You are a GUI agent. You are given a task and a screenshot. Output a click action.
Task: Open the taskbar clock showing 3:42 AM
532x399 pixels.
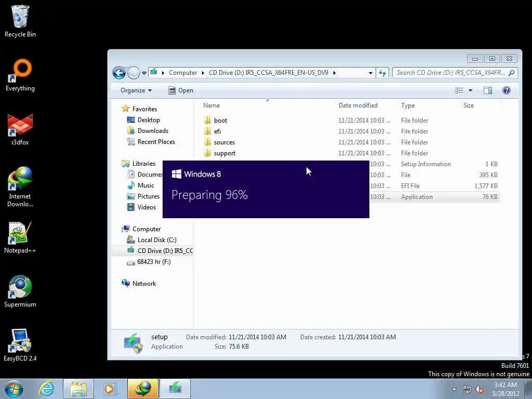pyautogui.click(x=506, y=390)
